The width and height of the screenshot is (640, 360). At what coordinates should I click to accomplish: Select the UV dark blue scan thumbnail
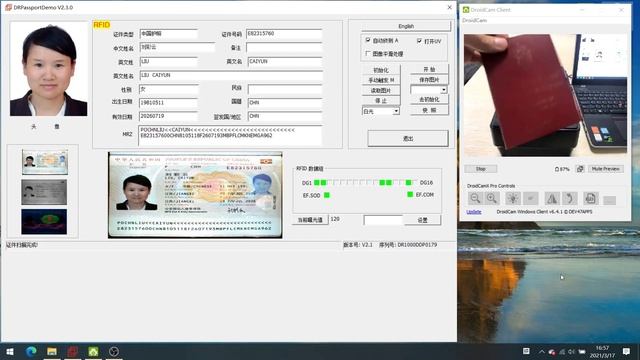(x=44, y=222)
